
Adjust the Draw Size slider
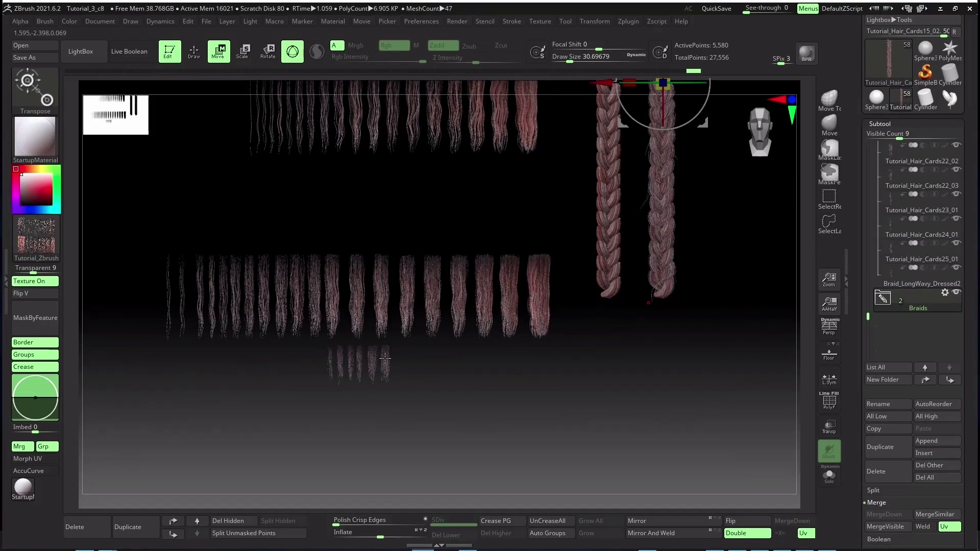pos(599,57)
